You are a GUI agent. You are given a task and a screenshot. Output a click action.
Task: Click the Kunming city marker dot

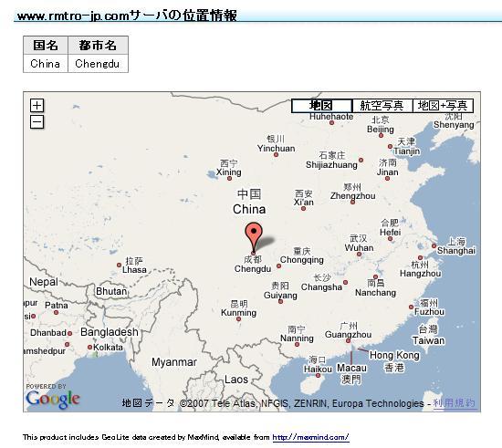238,318
